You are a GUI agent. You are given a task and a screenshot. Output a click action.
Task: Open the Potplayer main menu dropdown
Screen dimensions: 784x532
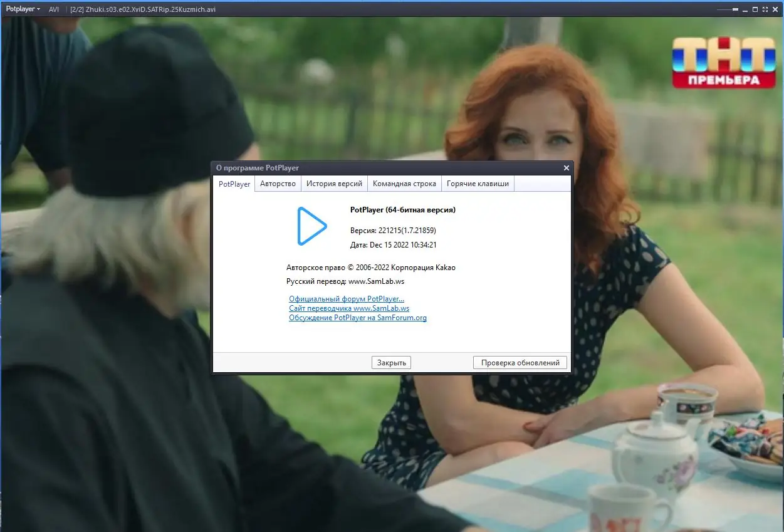(23, 9)
